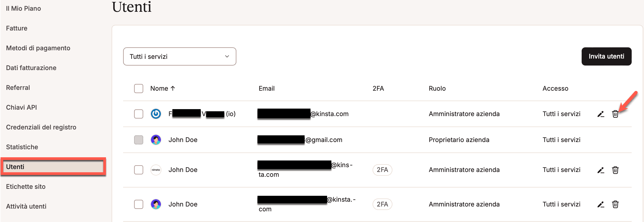Click the Invita utenti button
Screen dimensions: 644x222
point(606,56)
